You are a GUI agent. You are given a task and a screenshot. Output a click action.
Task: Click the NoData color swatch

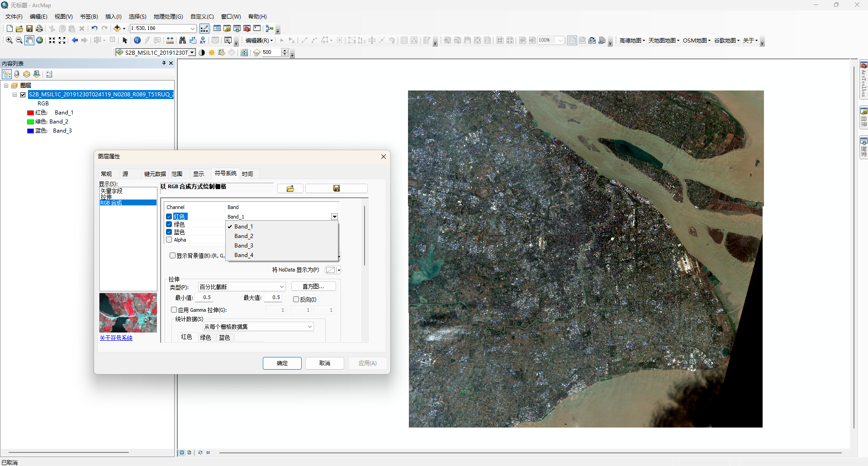(x=331, y=270)
